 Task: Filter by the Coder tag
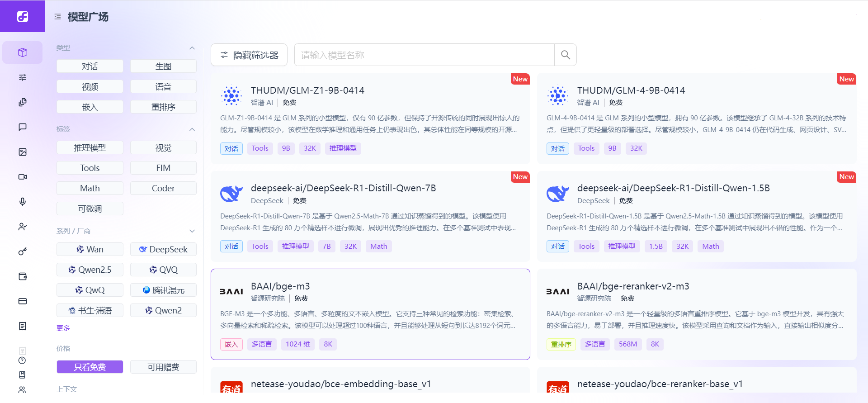pyautogui.click(x=163, y=188)
